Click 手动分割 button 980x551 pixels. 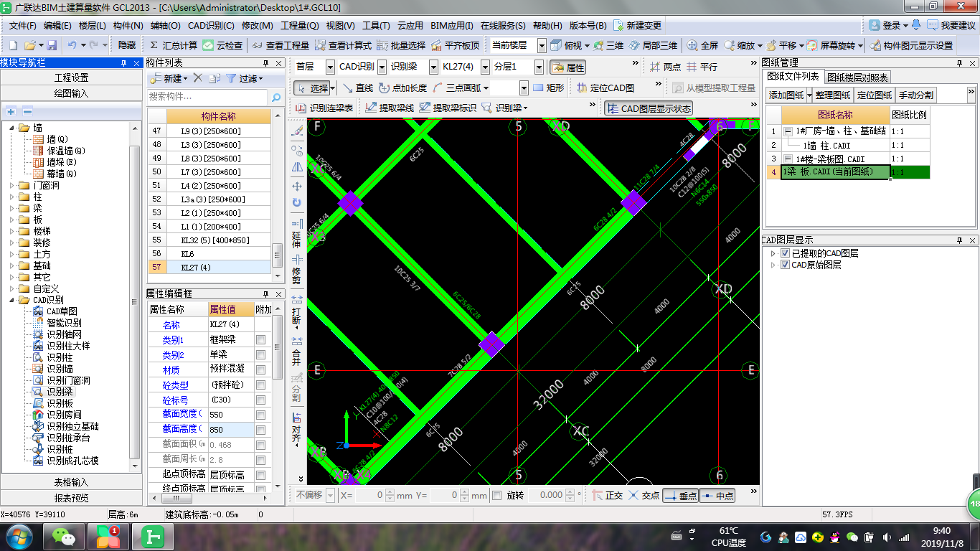point(916,95)
